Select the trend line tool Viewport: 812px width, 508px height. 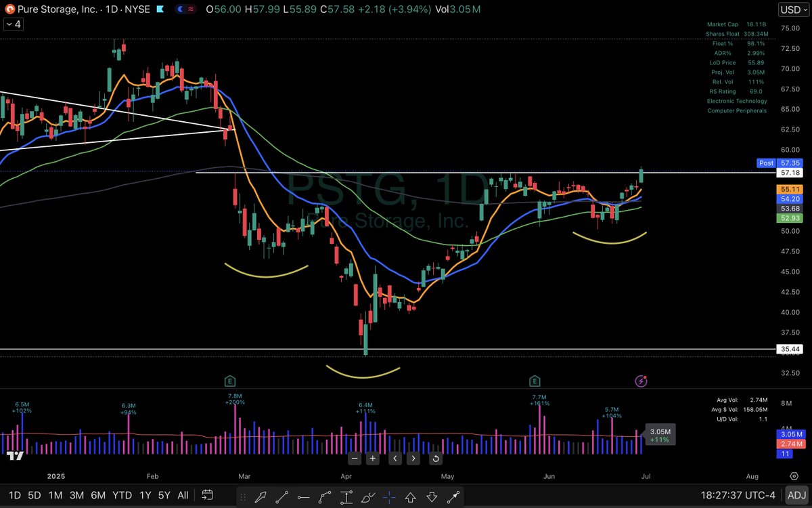point(281,498)
